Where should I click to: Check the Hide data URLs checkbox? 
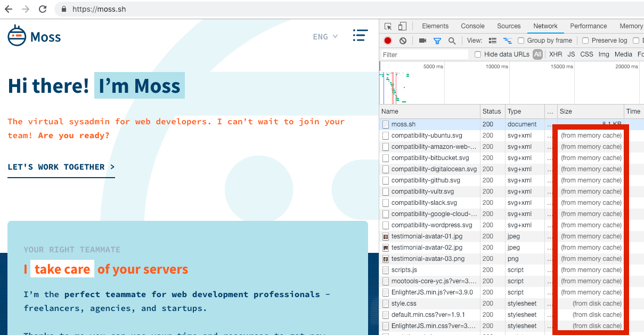[478, 54]
